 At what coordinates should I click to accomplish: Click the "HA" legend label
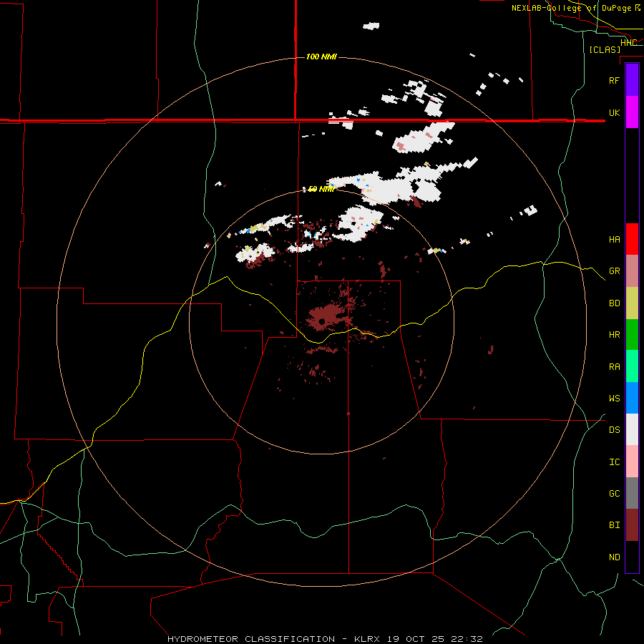(614, 239)
